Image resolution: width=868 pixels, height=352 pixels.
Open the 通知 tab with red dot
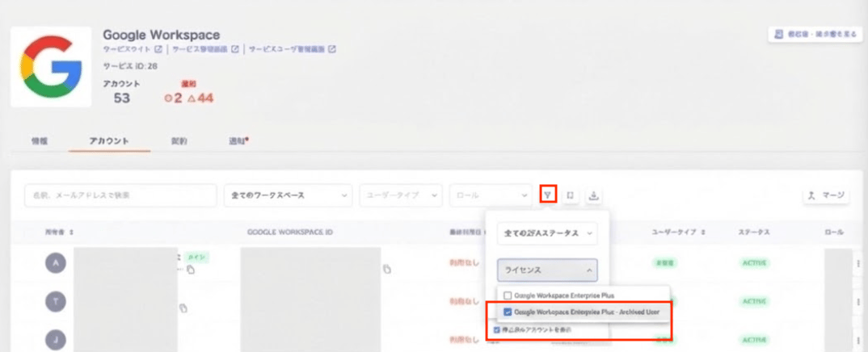[238, 141]
